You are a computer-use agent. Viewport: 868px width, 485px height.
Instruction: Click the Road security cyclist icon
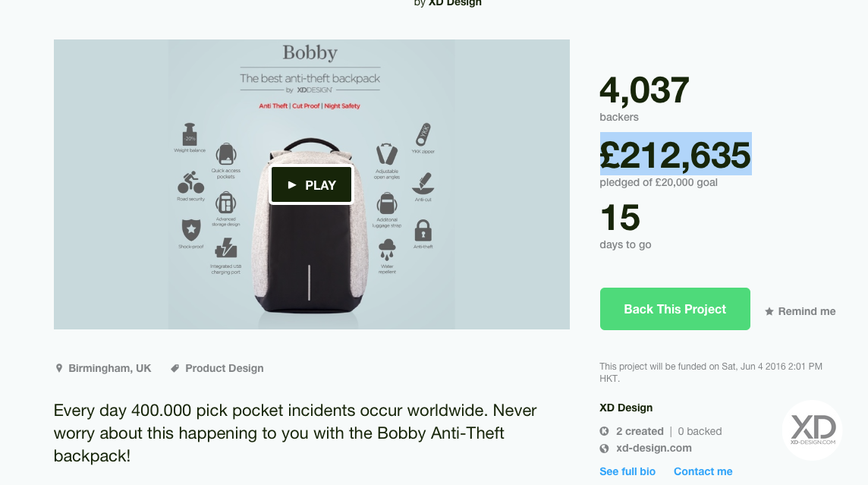coord(190,183)
